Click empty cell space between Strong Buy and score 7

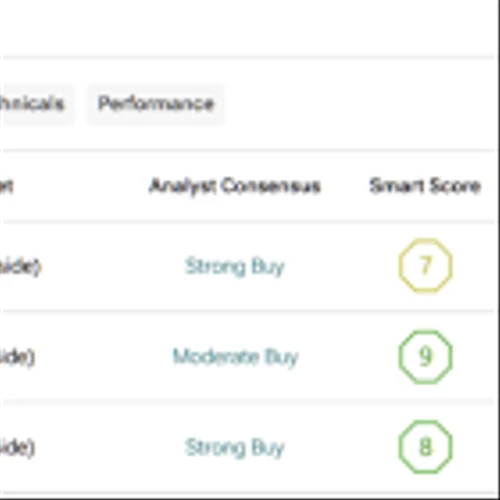click(x=342, y=266)
